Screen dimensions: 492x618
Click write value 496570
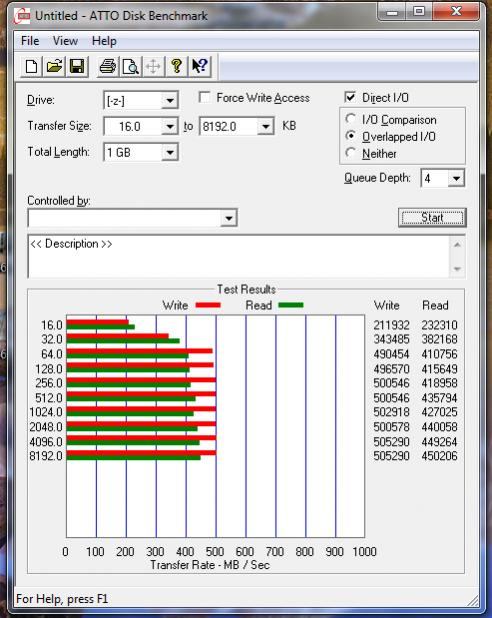(x=391, y=369)
